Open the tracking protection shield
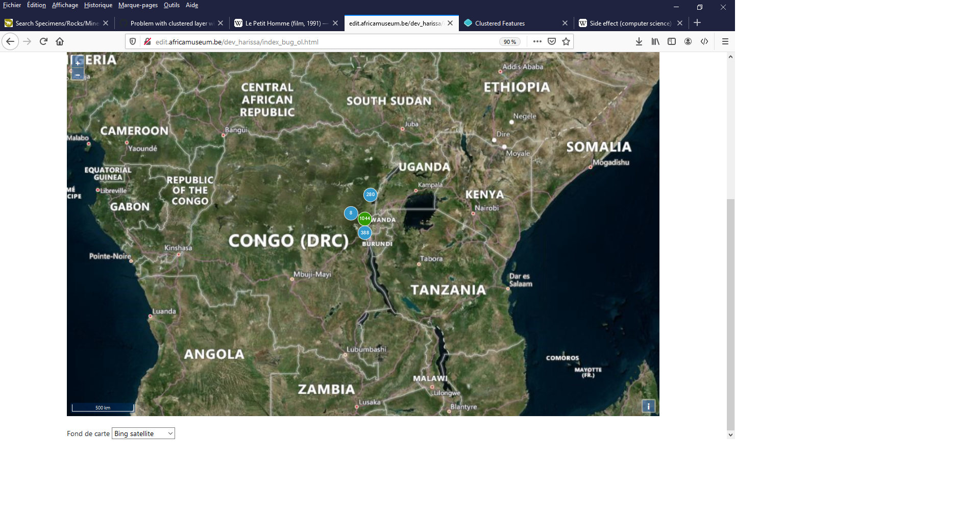The width and height of the screenshot is (980, 531). click(x=133, y=41)
